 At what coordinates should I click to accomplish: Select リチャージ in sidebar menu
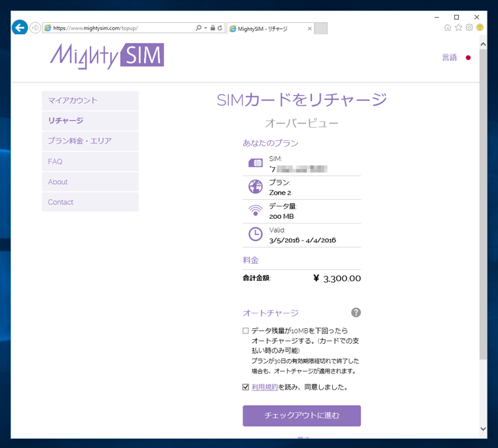point(90,121)
